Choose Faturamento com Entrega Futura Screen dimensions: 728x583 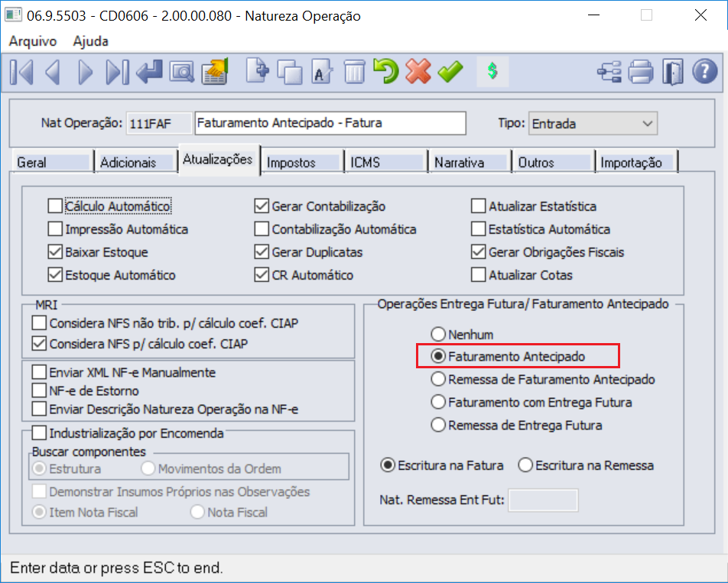tap(438, 402)
